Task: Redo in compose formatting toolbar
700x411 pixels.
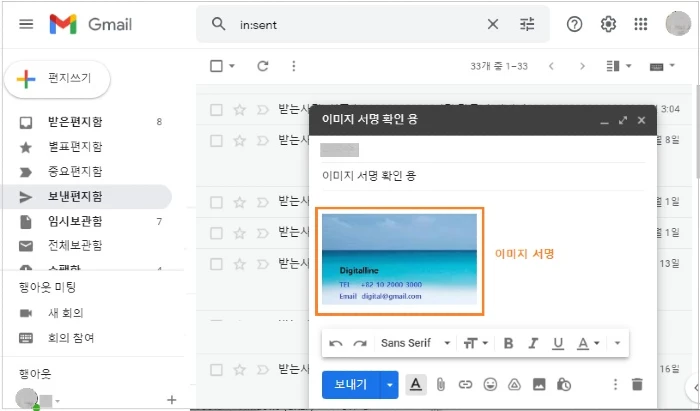Action: 360,343
